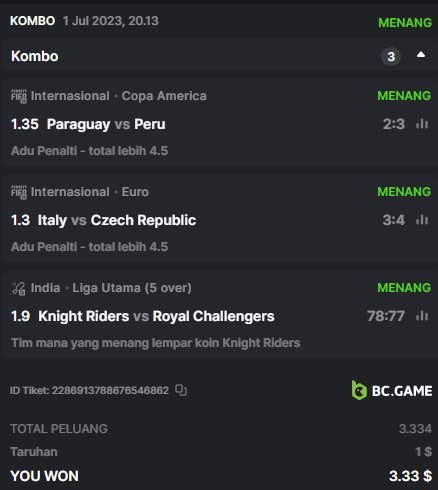Click the 78:77 score result
The image size is (438, 490).
386,316
